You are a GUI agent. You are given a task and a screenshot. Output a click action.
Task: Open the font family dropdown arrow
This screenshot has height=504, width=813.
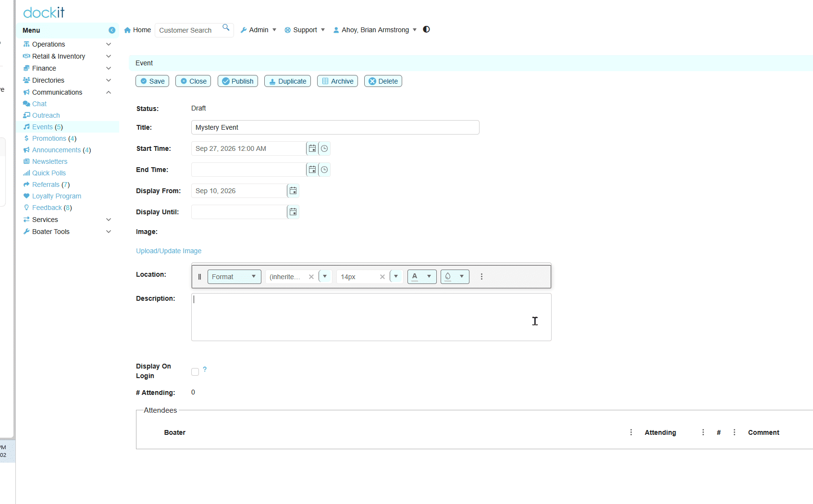tap(325, 276)
